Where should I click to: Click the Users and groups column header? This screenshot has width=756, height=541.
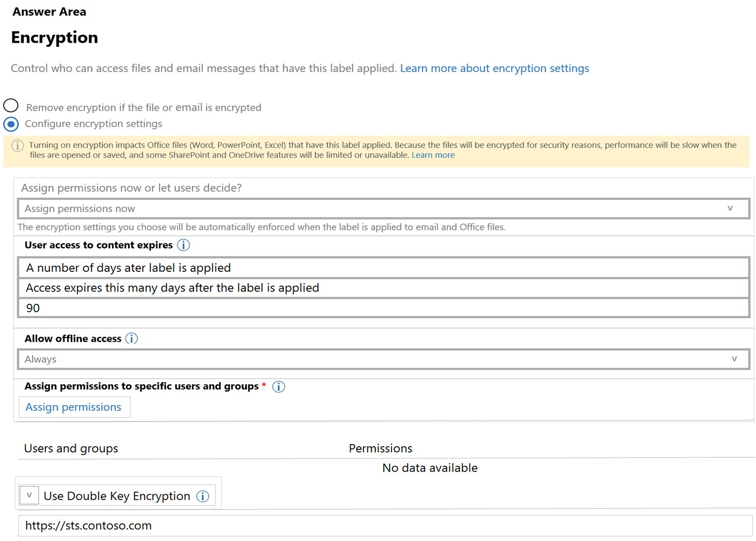click(71, 449)
